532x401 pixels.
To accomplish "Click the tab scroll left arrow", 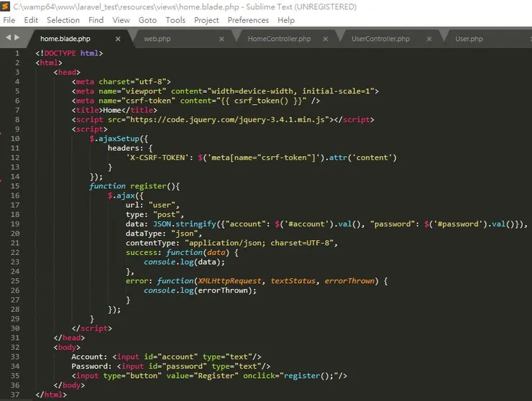I will click(x=7, y=37).
